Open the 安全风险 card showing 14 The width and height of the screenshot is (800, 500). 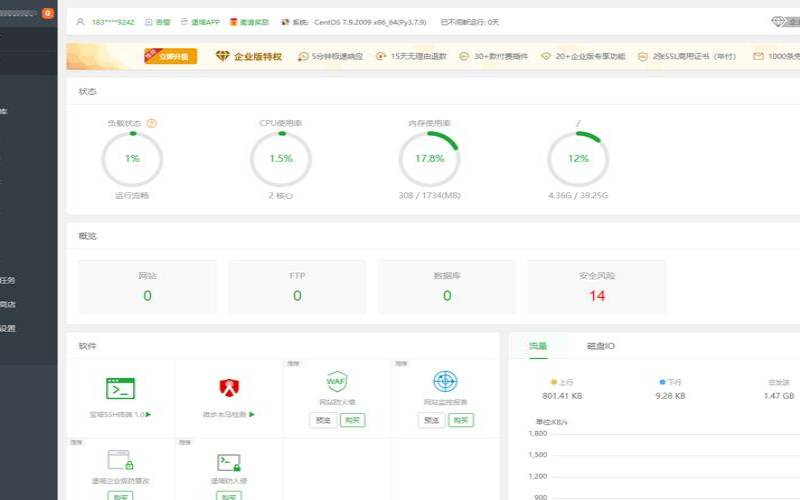pos(597,287)
